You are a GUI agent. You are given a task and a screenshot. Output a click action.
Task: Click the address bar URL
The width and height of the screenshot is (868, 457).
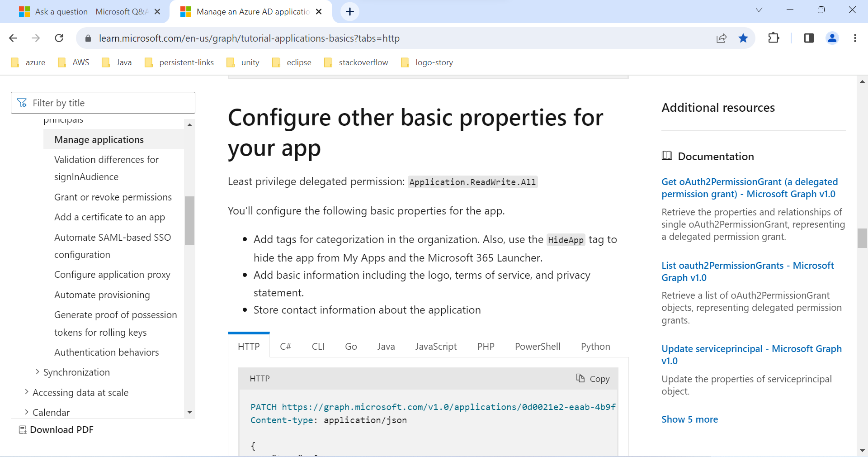point(249,38)
